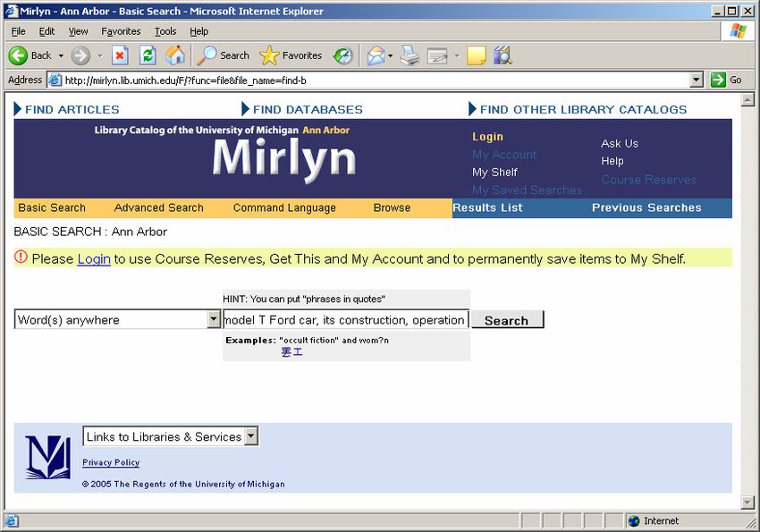Click the green Go arrow button
Viewport: 760px width, 532px height.
718,80
